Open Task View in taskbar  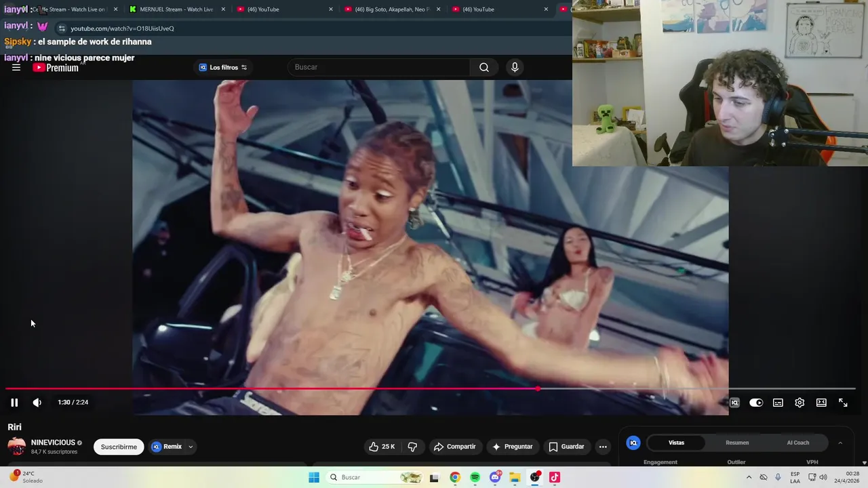pos(435,477)
